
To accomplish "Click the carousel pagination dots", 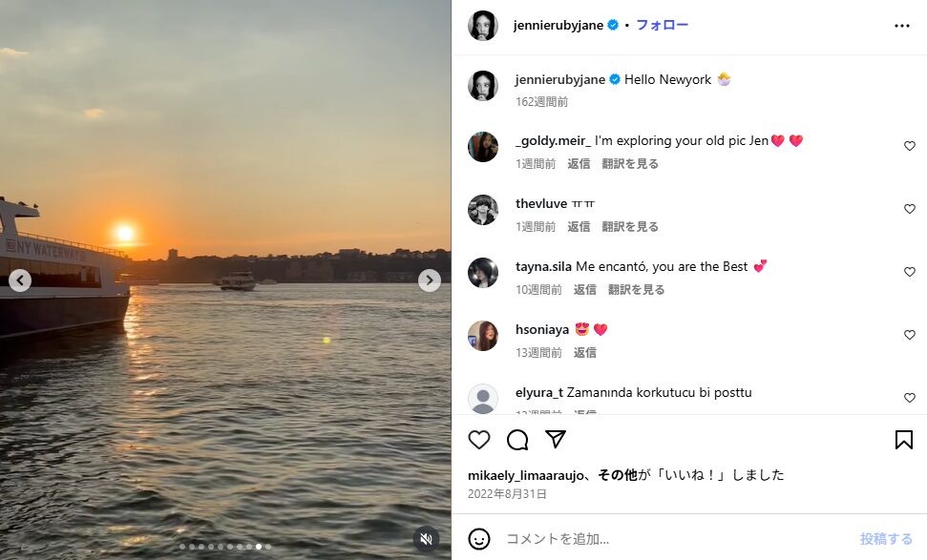I will pyautogui.click(x=225, y=547).
